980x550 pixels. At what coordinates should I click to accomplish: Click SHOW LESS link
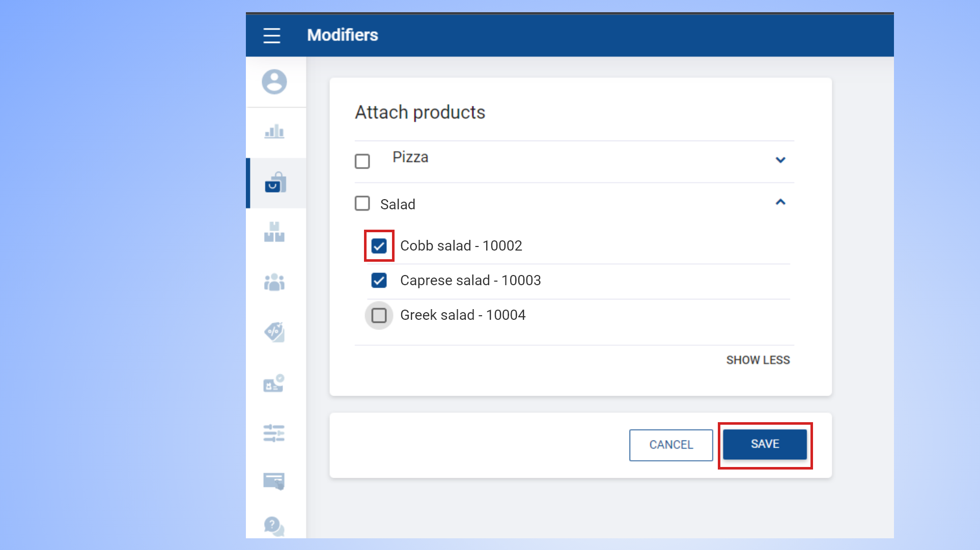pyautogui.click(x=758, y=360)
